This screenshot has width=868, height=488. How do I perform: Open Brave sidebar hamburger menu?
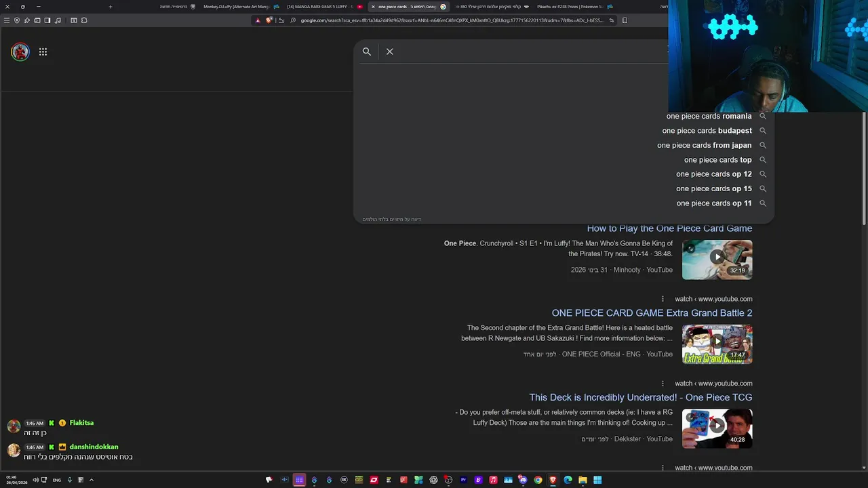[7, 20]
